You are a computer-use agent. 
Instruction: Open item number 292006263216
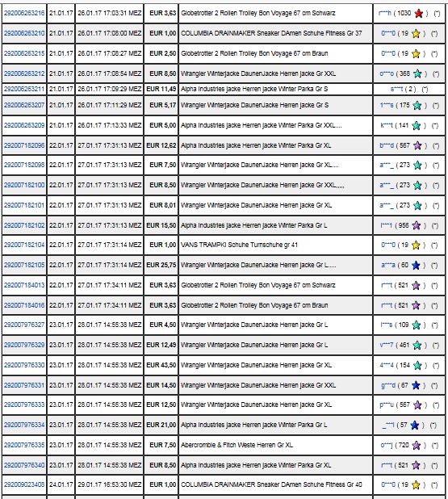coord(24,14)
